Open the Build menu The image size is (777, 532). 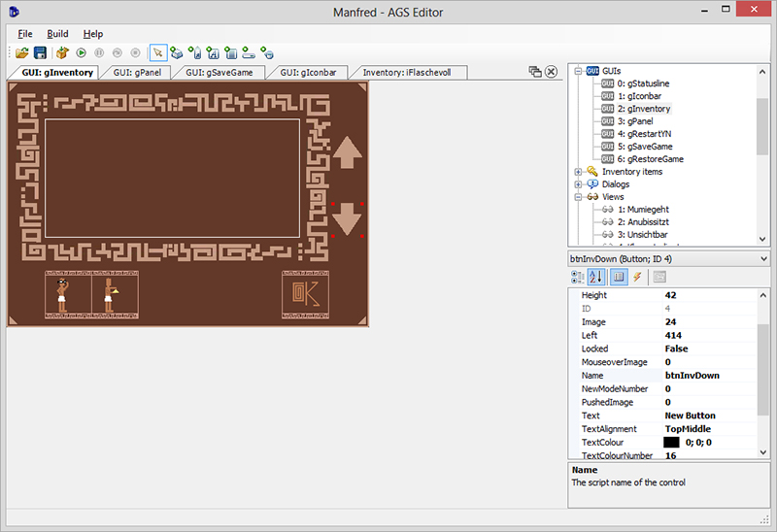tap(57, 33)
